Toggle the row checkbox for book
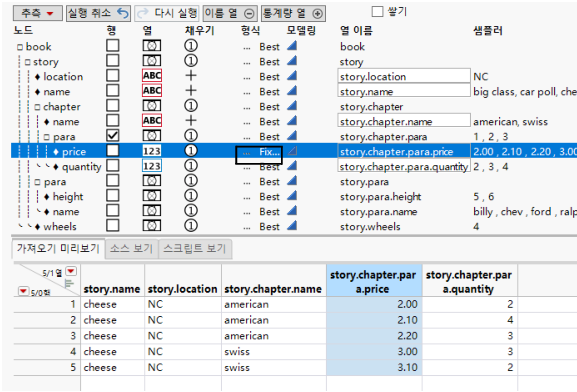 pos(113,46)
